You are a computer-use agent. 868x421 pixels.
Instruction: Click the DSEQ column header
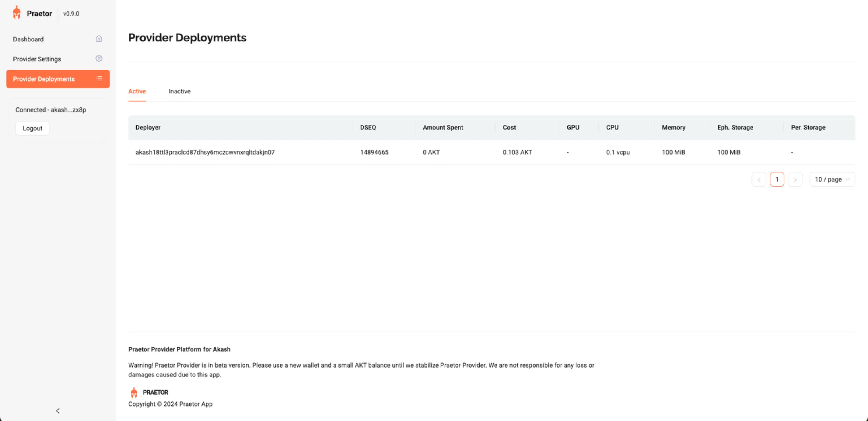click(x=368, y=128)
